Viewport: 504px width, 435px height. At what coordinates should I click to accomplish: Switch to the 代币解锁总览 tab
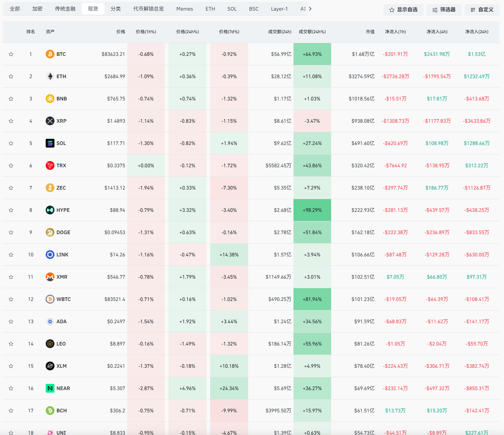(x=148, y=9)
